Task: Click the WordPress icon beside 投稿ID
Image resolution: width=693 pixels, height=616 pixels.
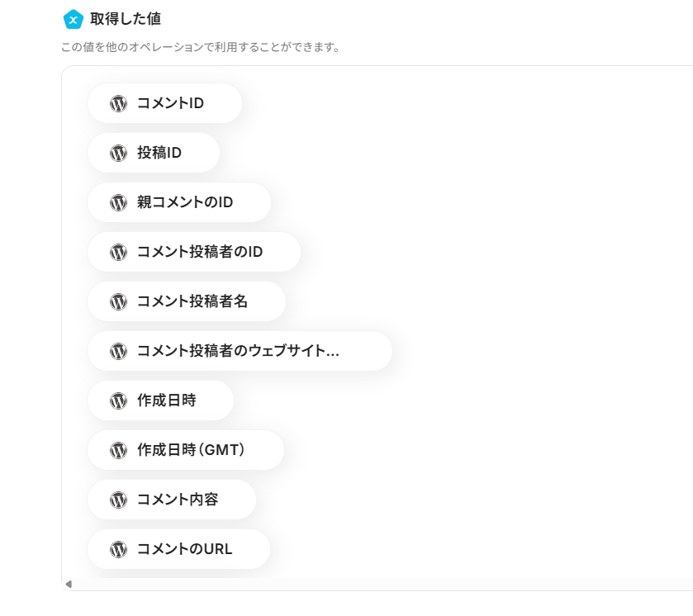Action: (x=118, y=153)
